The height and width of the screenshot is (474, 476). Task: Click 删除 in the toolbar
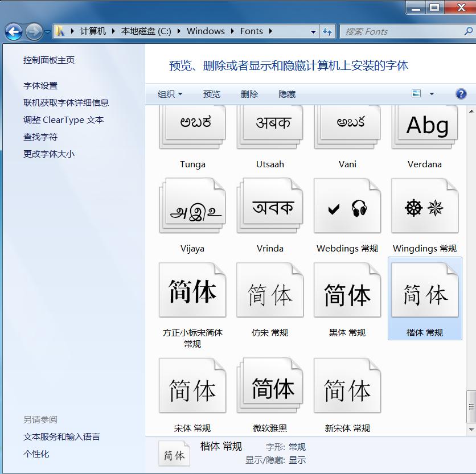pos(249,94)
